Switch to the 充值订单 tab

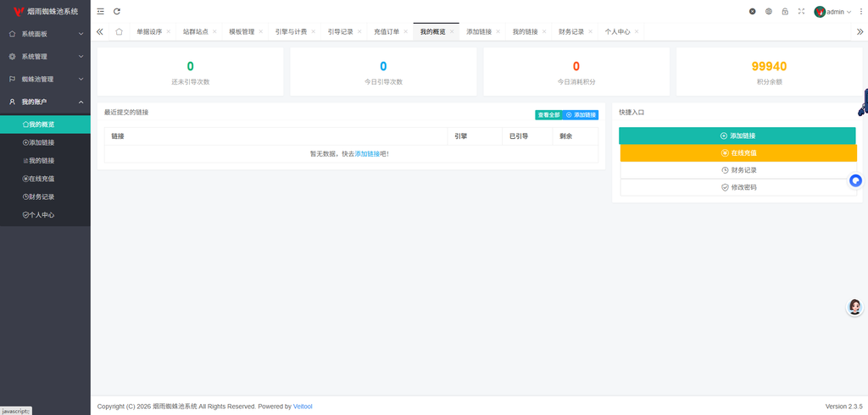click(x=387, y=31)
